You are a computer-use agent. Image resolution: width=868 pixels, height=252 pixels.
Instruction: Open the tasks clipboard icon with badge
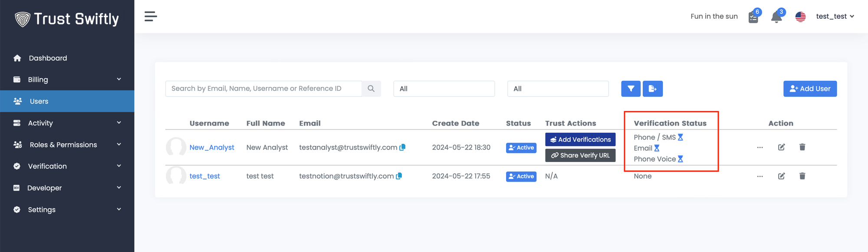753,17
